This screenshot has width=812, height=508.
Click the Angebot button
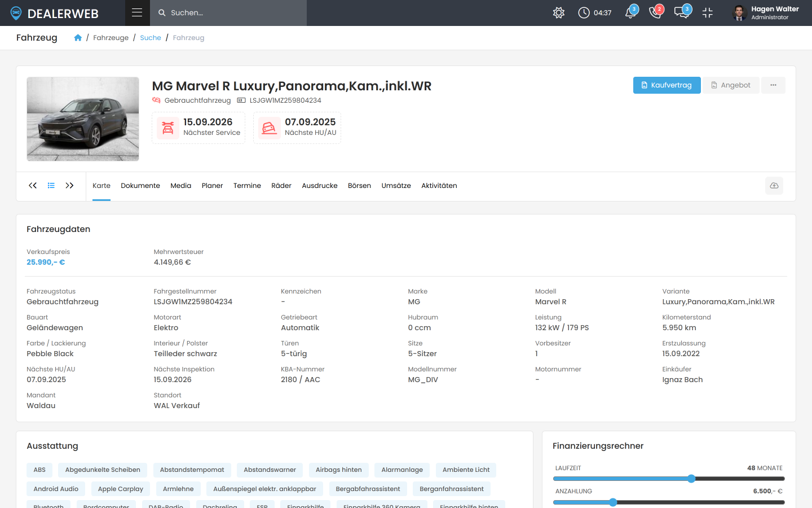point(731,85)
